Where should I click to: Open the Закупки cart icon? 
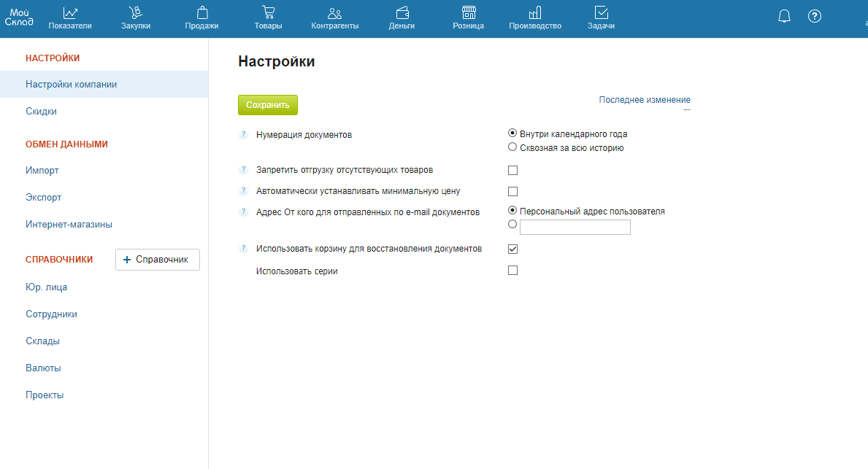pyautogui.click(x=136, y=12)
